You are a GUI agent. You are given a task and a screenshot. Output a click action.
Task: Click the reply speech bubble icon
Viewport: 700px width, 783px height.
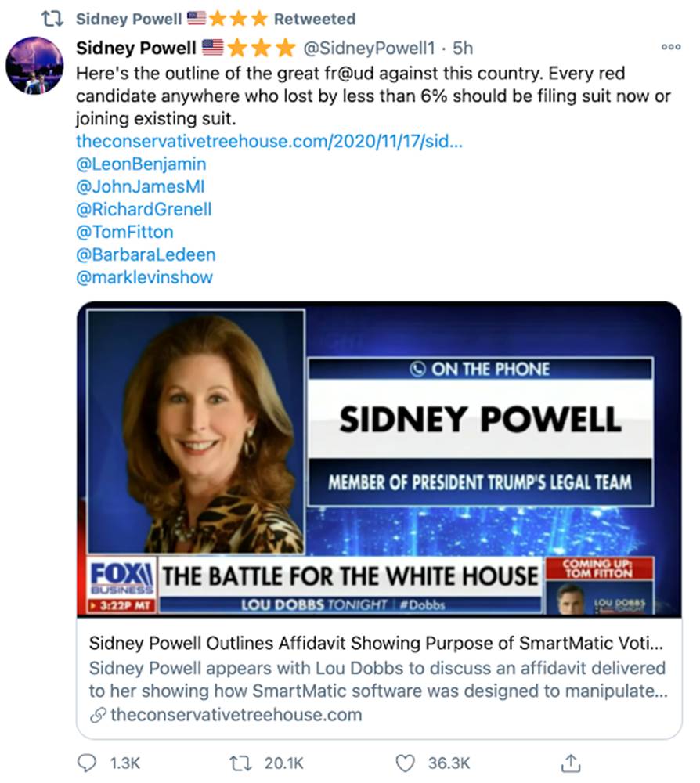[87, 763]
